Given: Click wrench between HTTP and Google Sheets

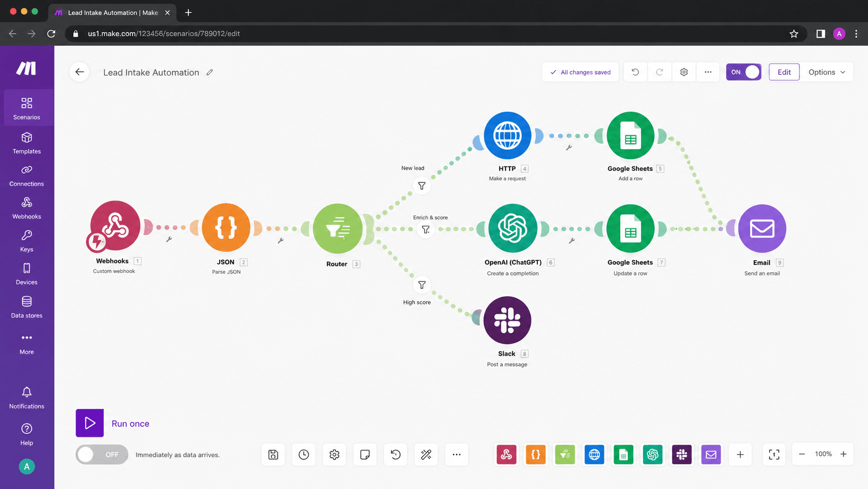Looking at the screenshot, I should (x=568, y=148).
